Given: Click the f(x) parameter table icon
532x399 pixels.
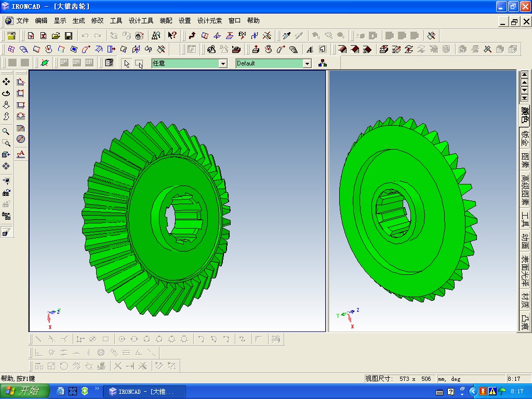Looking at the screenshot, I should point(242,35).
